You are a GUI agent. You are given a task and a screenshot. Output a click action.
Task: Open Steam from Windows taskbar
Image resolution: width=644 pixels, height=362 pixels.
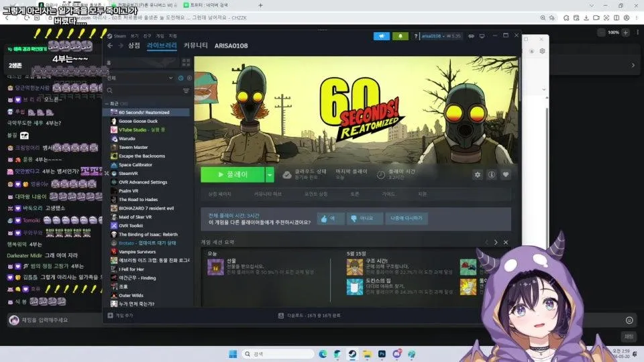point(352,354)
